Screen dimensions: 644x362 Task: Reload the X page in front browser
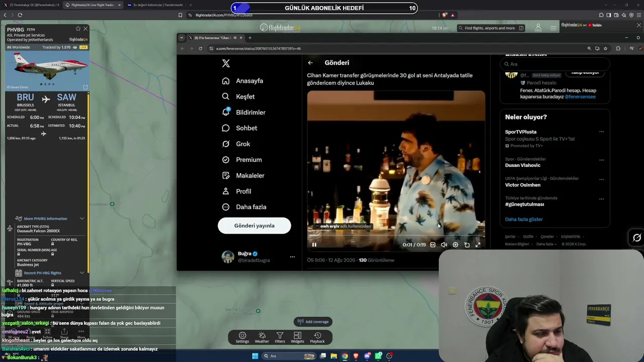tap(200, 48)
